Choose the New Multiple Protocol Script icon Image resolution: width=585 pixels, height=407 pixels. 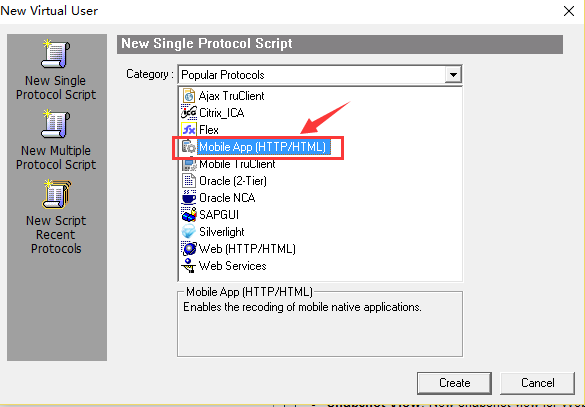(56, 124)
